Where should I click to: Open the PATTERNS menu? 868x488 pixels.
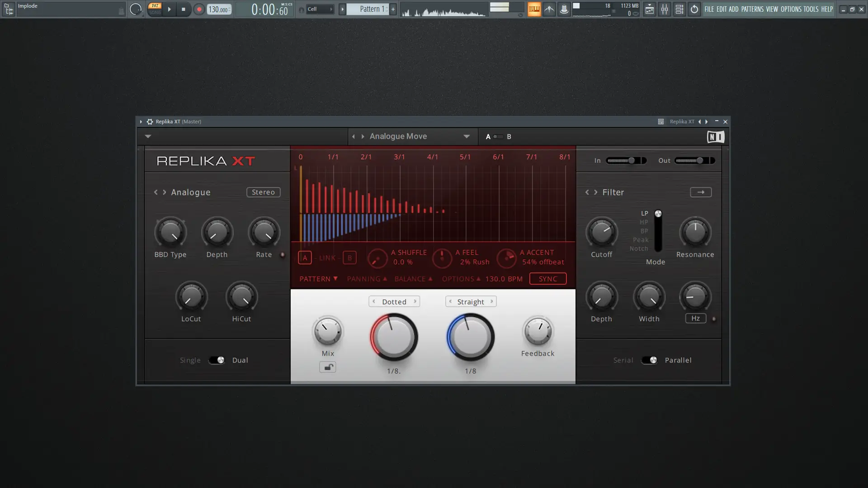pyautogui.click(x=752, y=9)
